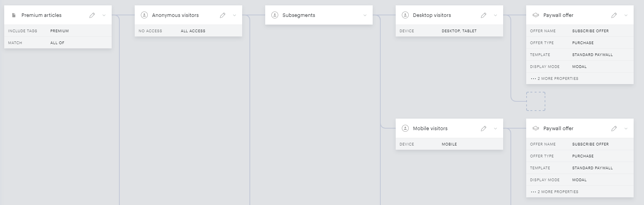This screenshot has width=644, height=205.
Task: Edit the top Paywall offer card
Action: point(614,15)
